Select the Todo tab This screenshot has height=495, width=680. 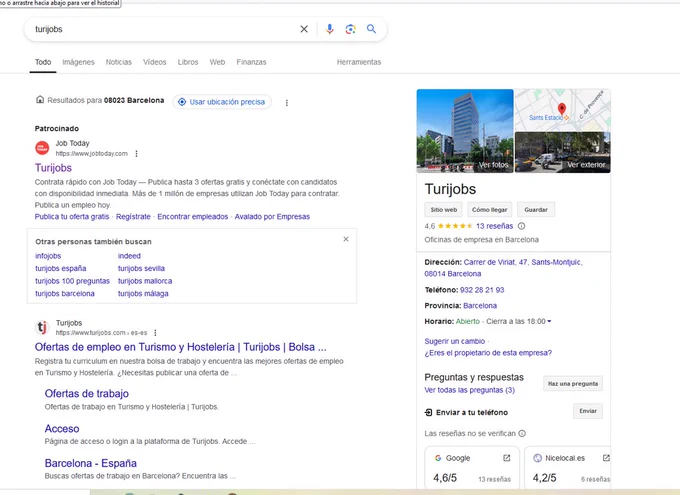pos(43,62)
